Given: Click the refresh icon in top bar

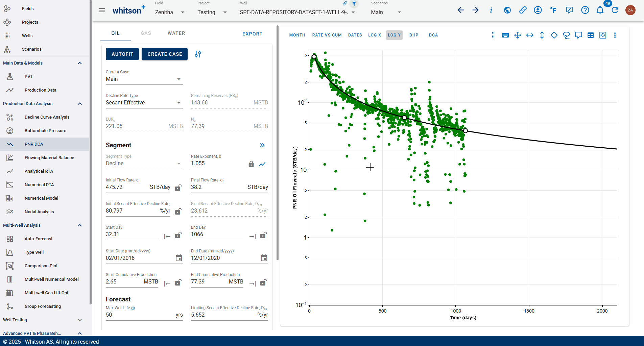Looking at the screenshot, I should click(x=615, y=10).
